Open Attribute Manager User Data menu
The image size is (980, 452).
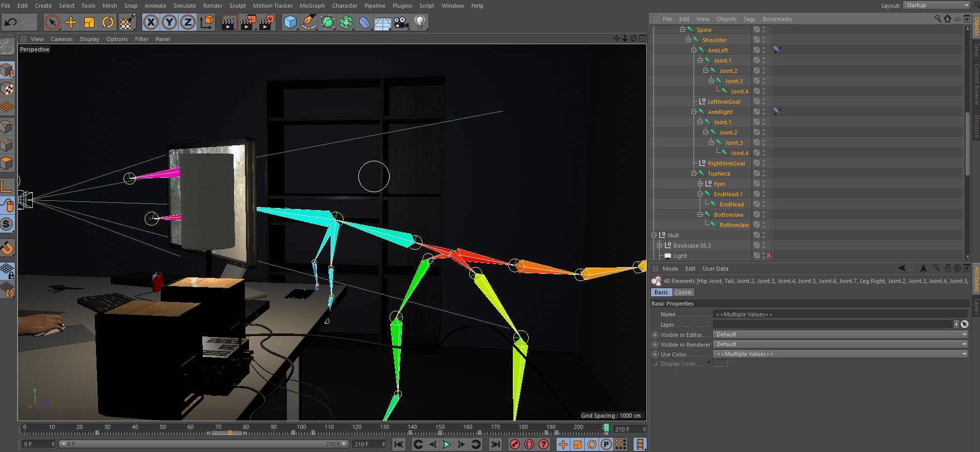[715, 269]
